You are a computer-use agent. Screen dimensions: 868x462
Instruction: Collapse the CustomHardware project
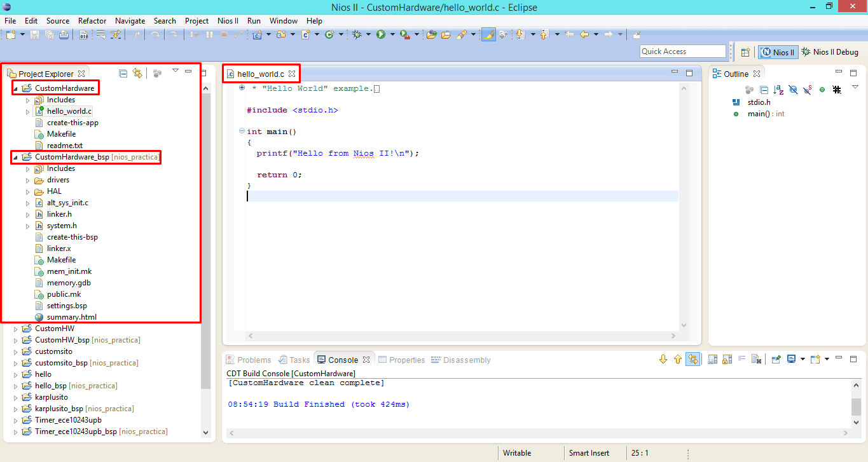(16, 88)
